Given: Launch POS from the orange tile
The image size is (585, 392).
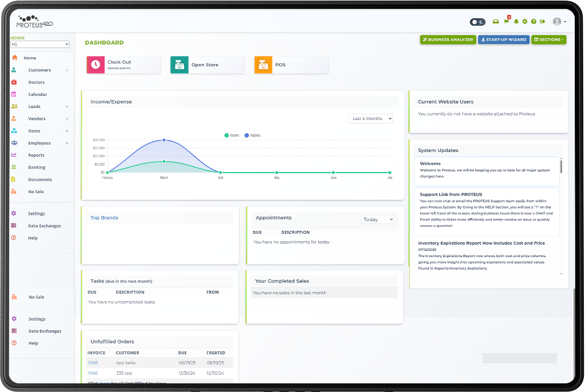Looking at the screenshot, I should [x=263, y=65].
